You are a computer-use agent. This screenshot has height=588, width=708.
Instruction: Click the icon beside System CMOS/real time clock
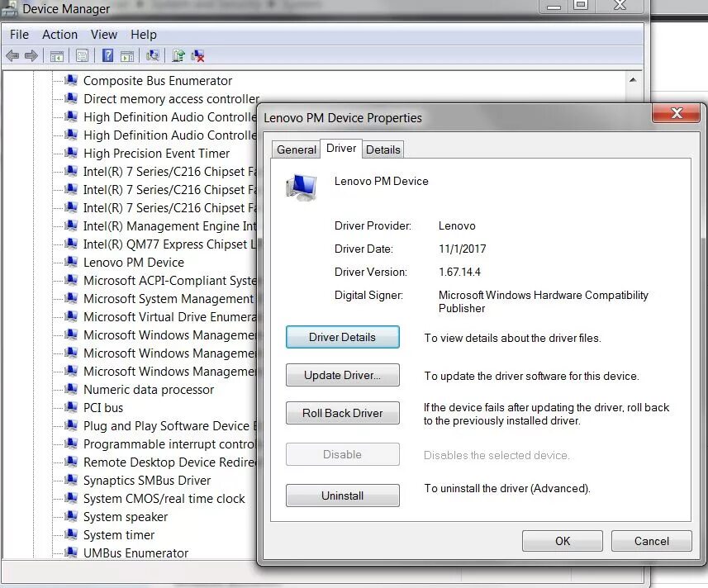coord(70,498)
